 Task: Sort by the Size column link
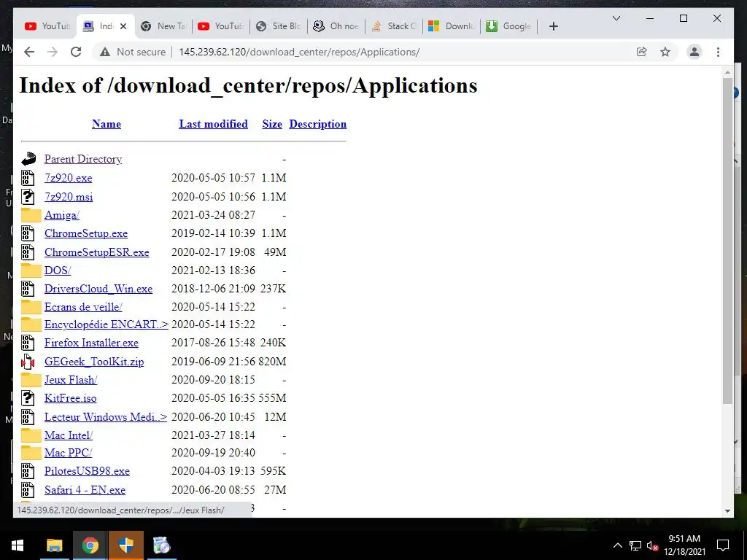(272, 124)
